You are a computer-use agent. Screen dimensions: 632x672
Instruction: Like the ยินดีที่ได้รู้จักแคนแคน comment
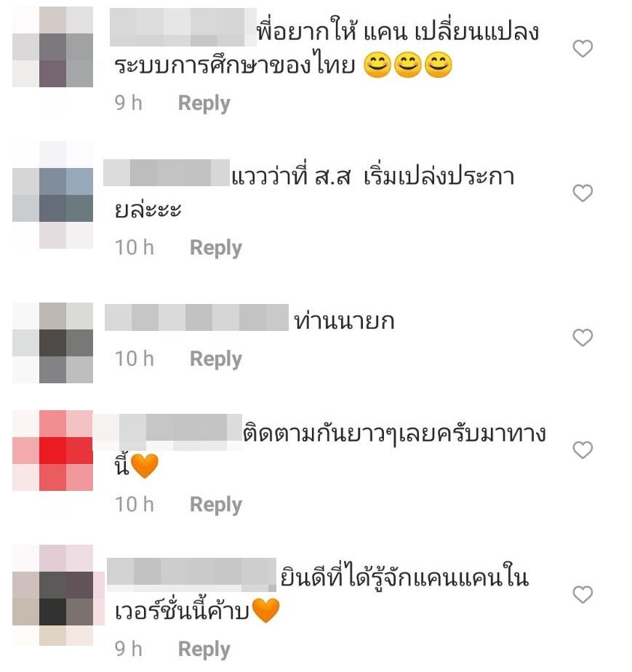pos(583,594)
